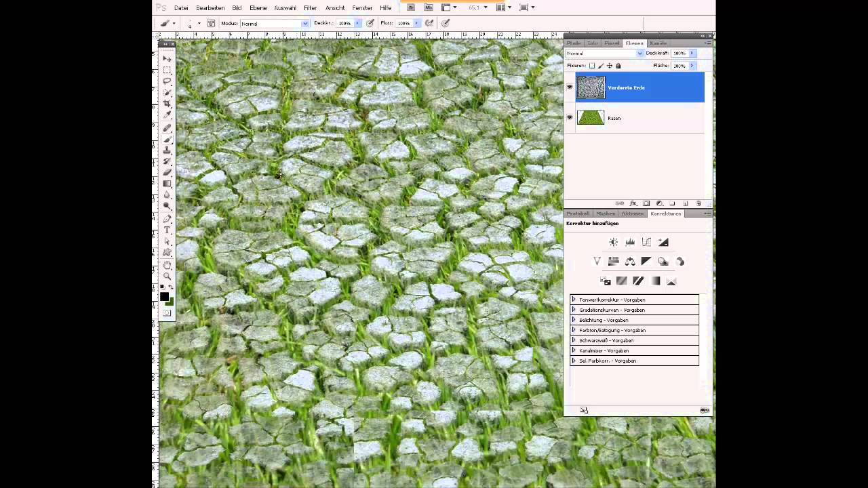
Task: Select the Clone Stamp tool
Action: click(x=167, y=150)
